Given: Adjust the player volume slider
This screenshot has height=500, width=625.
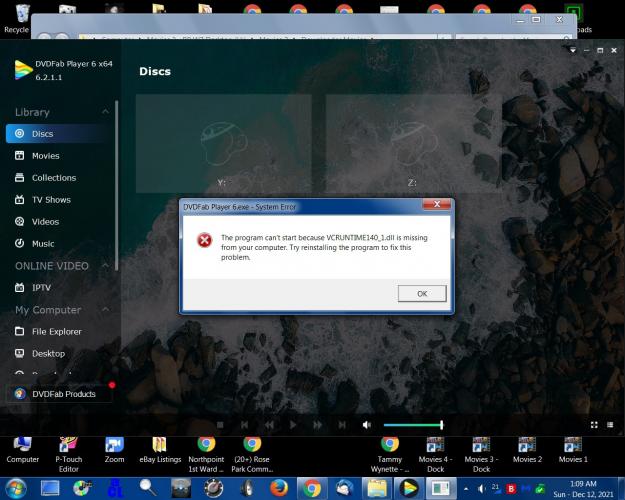Looking at the screenshot, I should tap(413, 425).
